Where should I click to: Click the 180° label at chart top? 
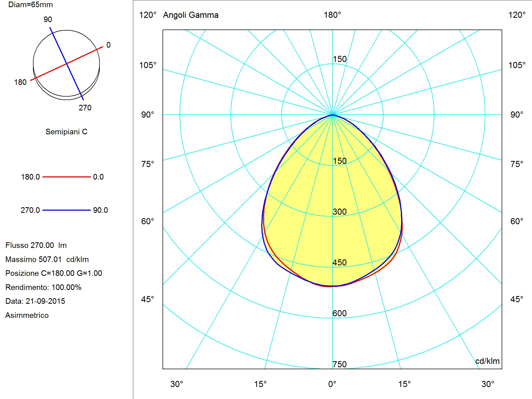point(332,15)
